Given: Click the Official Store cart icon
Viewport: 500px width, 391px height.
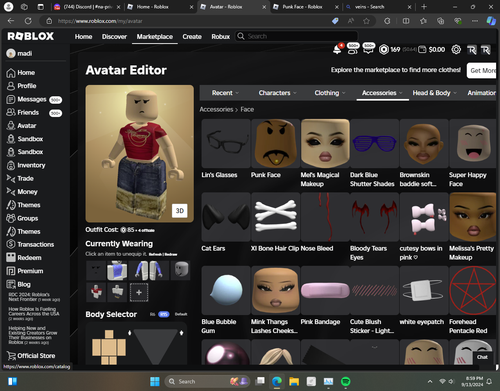Looking at the screenshot, I should pos(11,356).
